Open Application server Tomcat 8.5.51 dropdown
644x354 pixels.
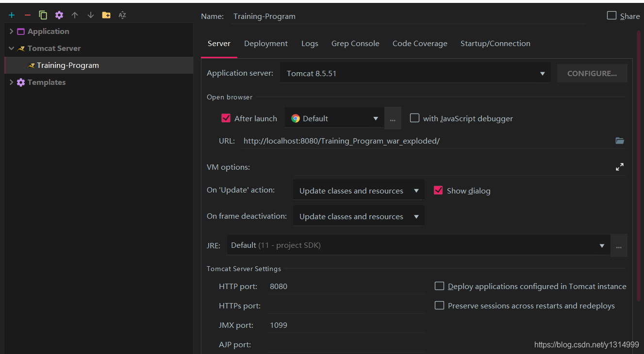point(415,73)
